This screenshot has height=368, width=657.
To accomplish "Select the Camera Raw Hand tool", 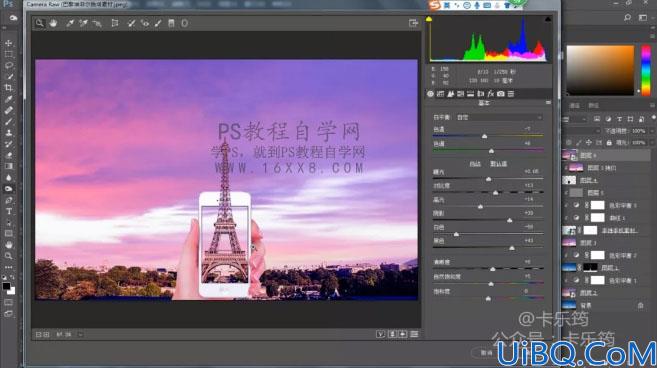I will coord(53,23).
